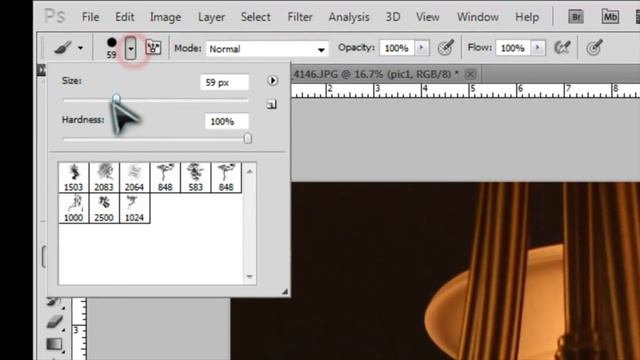Select the History Brush tool
The height and width of the screenshot is (360, 640).
coord(53,302)
